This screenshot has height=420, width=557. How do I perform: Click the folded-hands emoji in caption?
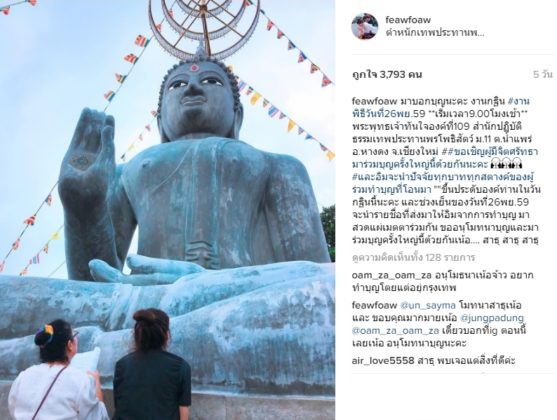click(x=506, y=165)
